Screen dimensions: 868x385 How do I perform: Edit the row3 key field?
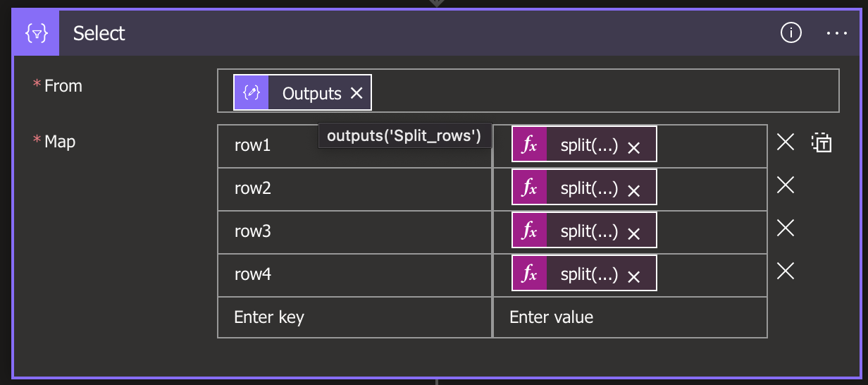(x=354, y=231)
